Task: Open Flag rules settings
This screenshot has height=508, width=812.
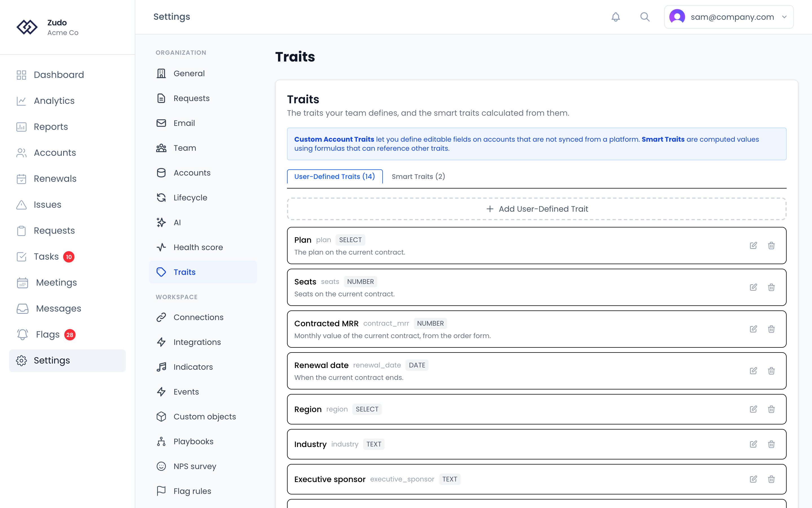Action: pos(203,491)
